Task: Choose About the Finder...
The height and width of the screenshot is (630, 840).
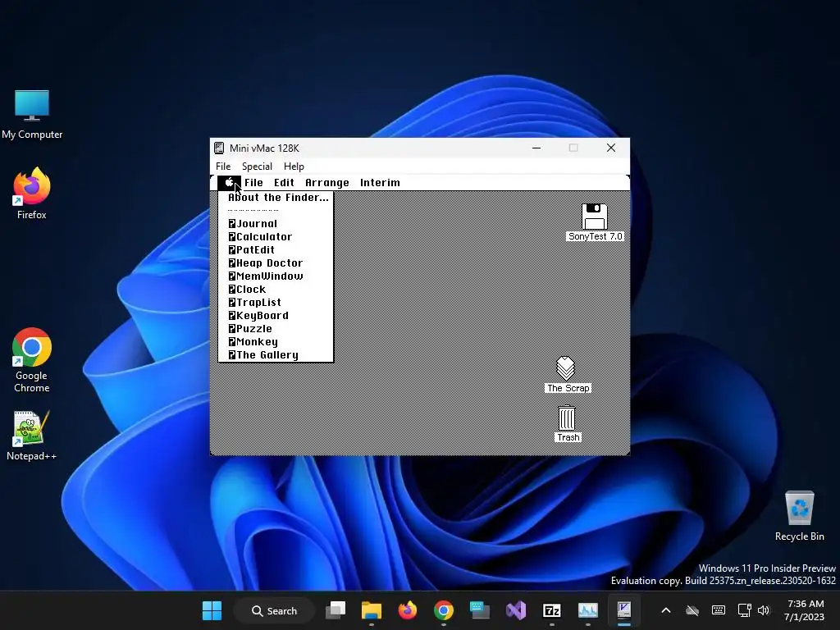Action: (276, 198)
